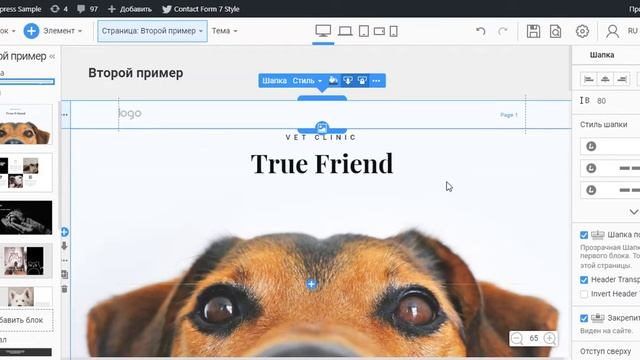Click the RU language switcher
This screenshot has height=360, width=640.
633,31
